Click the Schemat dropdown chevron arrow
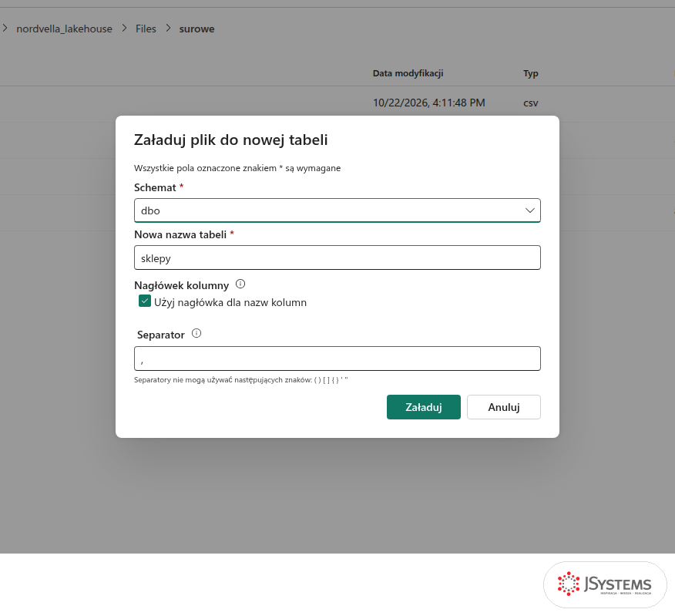 [529, 210]
